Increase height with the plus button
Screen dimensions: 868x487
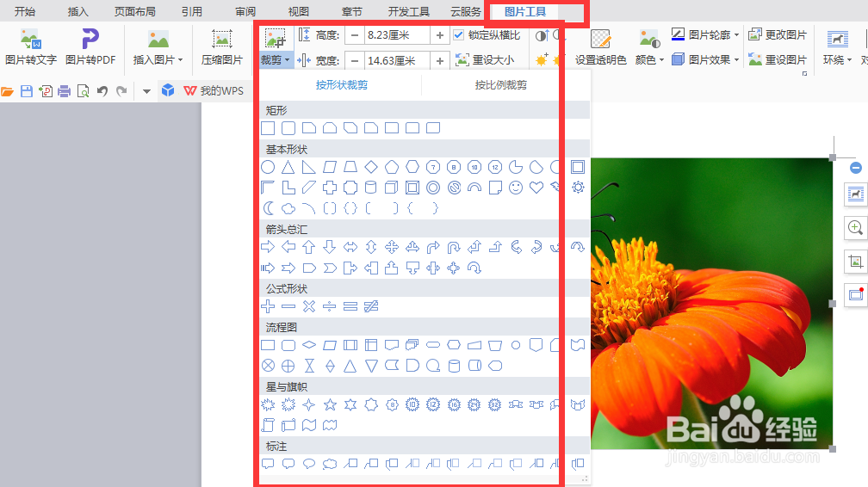pyautogui.click(x=439, y=35)
